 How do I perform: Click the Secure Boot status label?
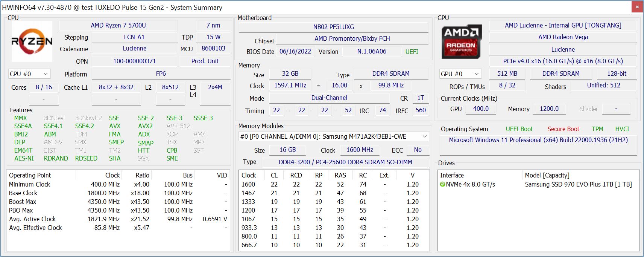(x=563, y=129)
